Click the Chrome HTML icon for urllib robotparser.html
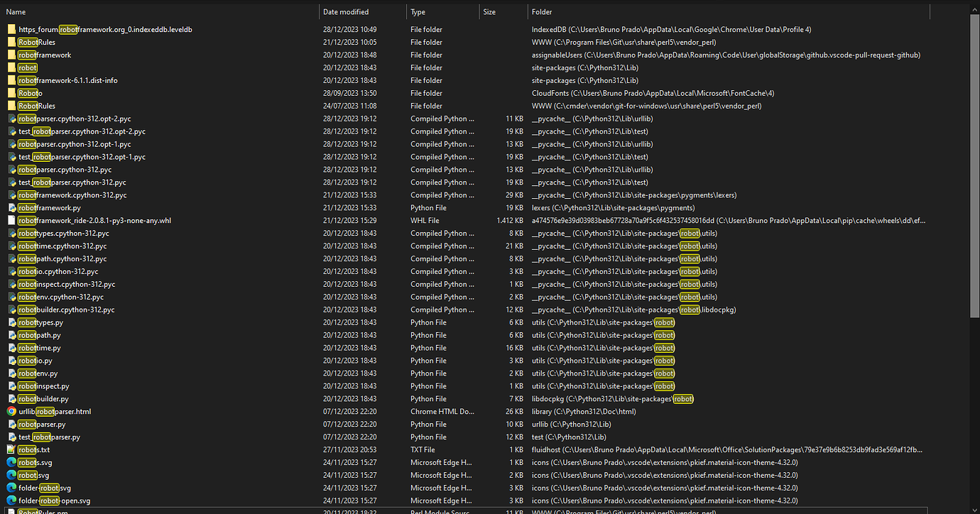This screenshot has width=980, height=514. [11, 411]
